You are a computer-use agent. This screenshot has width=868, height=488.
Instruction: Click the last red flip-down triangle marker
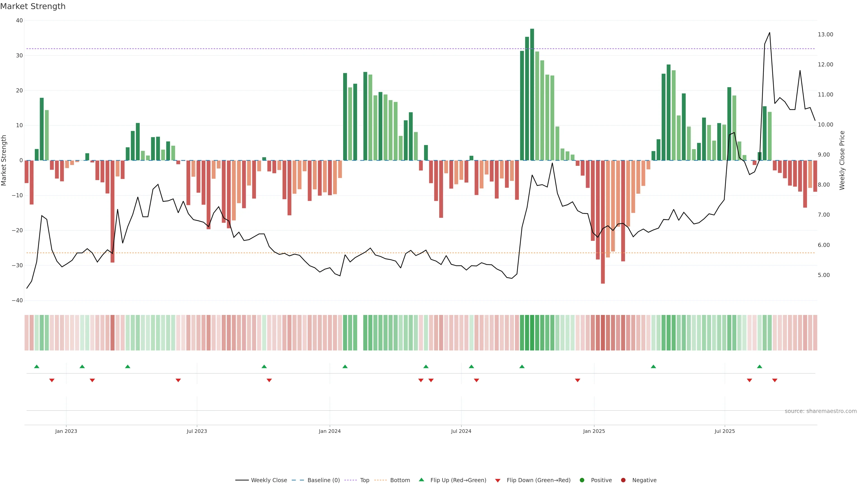pos(775,380)
